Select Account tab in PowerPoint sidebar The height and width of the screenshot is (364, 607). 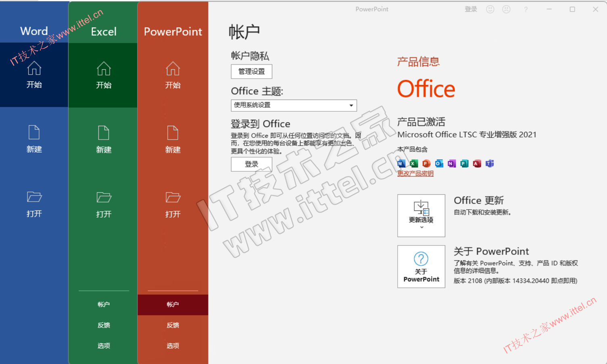[173, 304]
